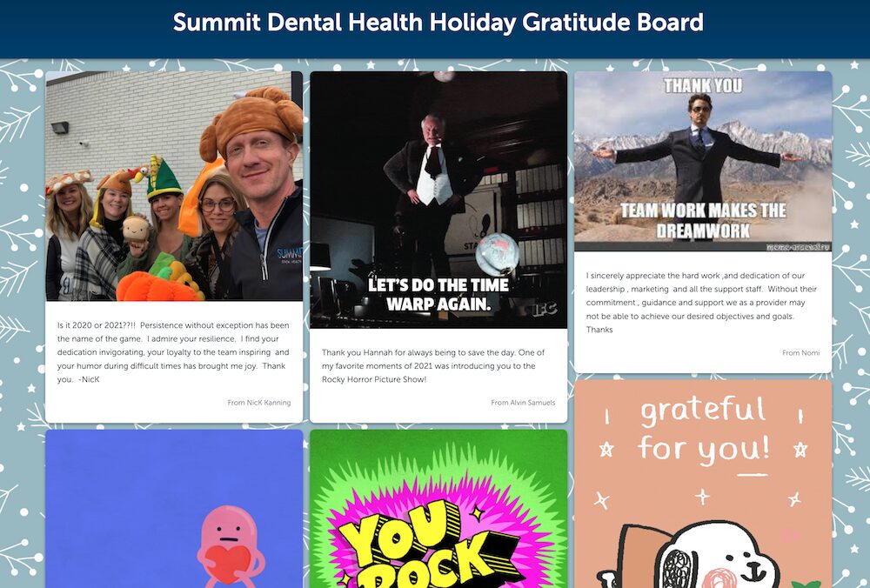
Task: Click the 'From NicK Kanning' signature
Action: [259, 403]
